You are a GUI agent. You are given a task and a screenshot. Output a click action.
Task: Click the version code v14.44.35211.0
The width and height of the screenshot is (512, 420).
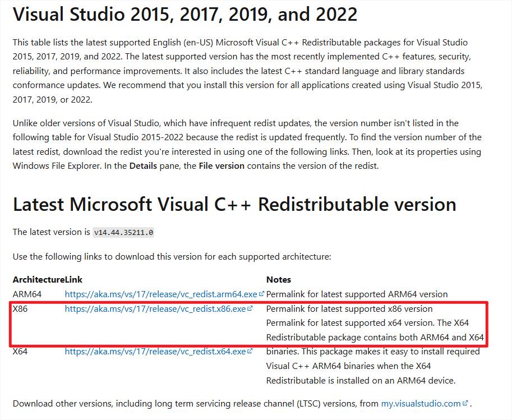[123, 233]
